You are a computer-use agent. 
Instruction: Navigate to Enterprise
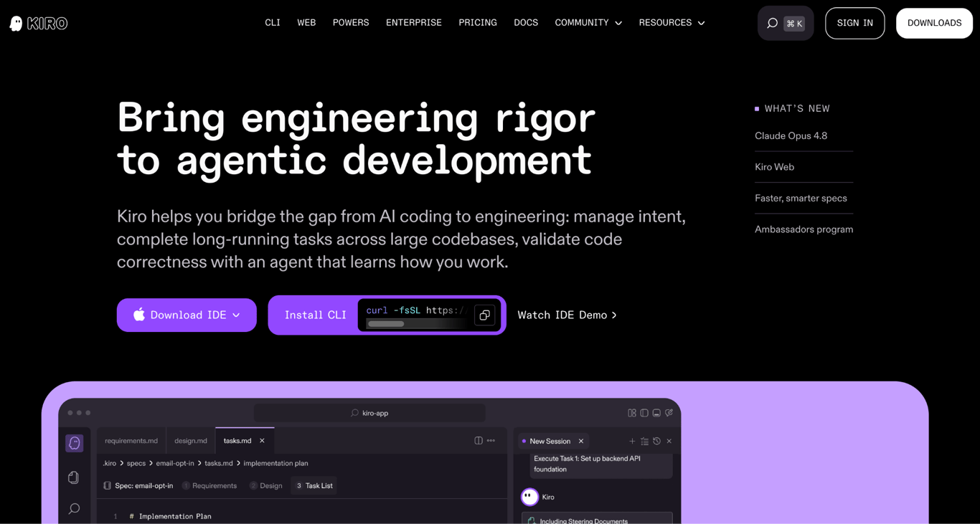pos(414,23)
